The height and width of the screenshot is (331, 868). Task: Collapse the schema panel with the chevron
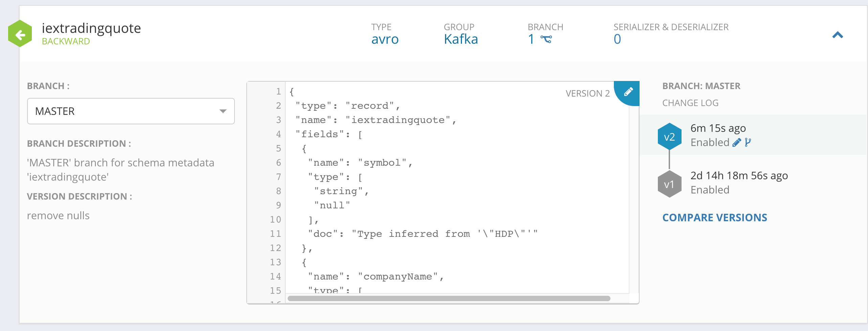[838, 35]
